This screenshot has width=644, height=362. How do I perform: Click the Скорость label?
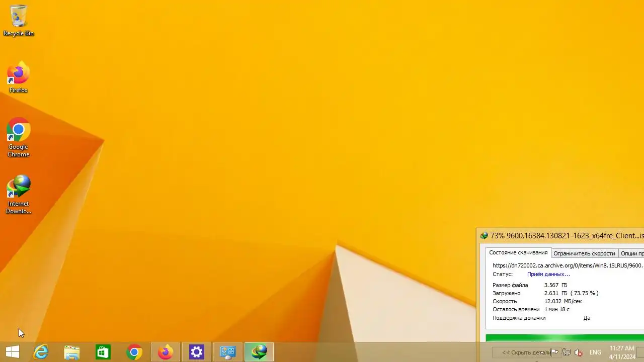coord(506,301)
